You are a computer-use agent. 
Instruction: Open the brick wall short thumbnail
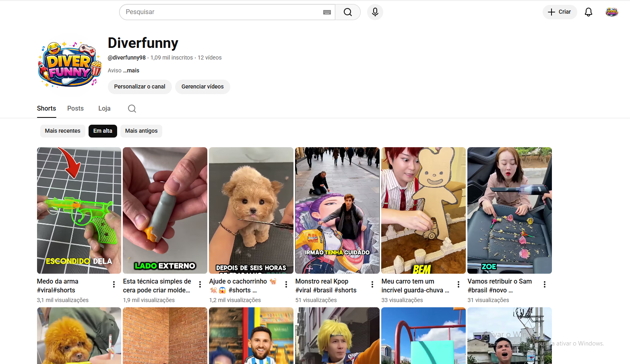165,336
